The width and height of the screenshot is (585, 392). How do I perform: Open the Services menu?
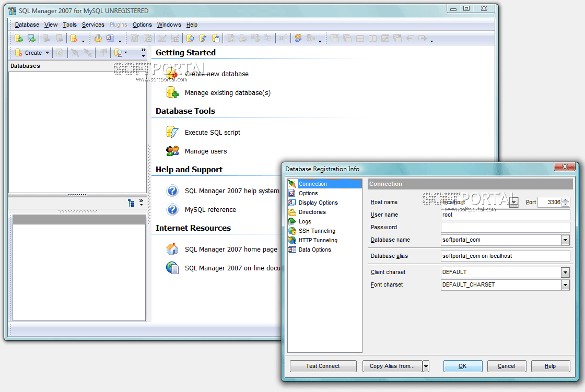(x=93, y=25)
